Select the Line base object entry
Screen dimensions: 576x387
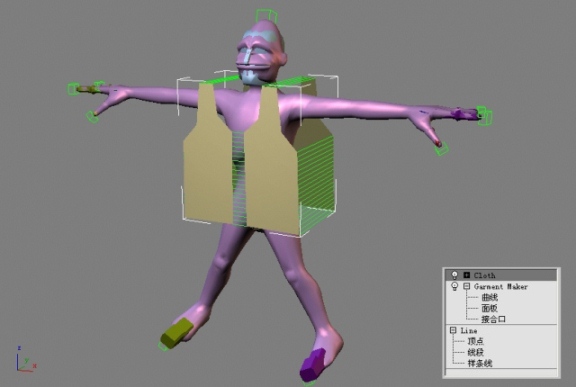[x=469, y=330]
